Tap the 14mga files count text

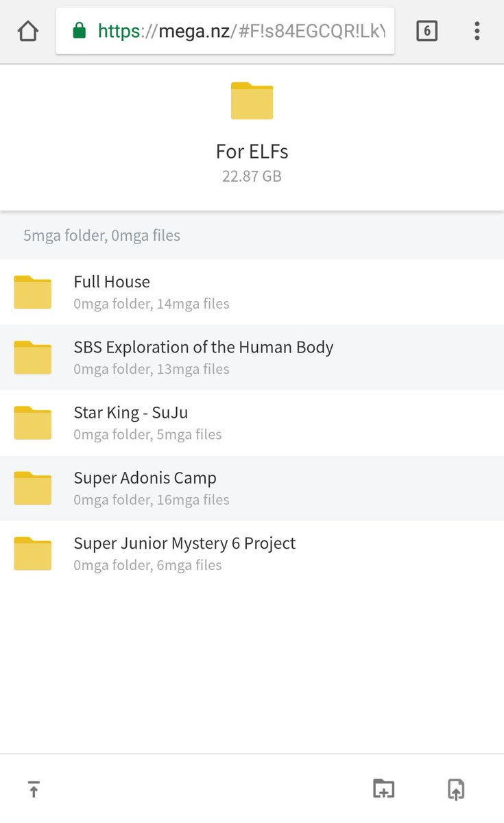[193, 303]
